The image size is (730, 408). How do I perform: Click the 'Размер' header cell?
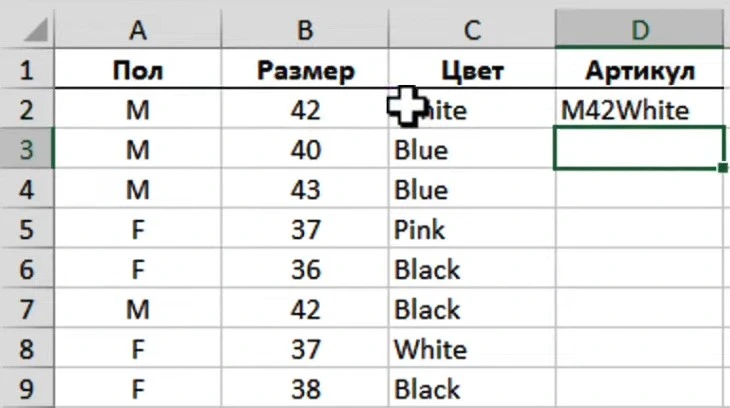tap(305, 70)
